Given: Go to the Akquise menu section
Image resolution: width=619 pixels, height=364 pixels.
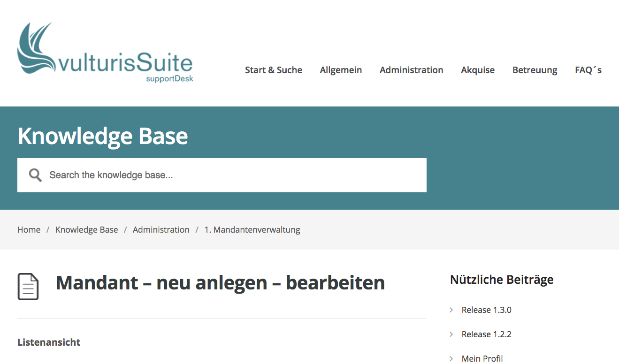Looking at the screenshot, I should tap(478, 70).
